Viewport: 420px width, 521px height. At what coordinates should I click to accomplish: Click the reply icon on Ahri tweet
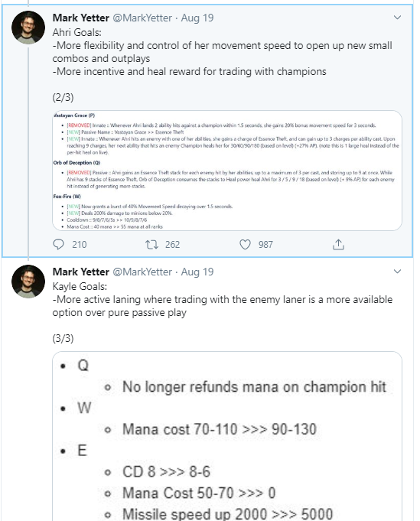58,245
